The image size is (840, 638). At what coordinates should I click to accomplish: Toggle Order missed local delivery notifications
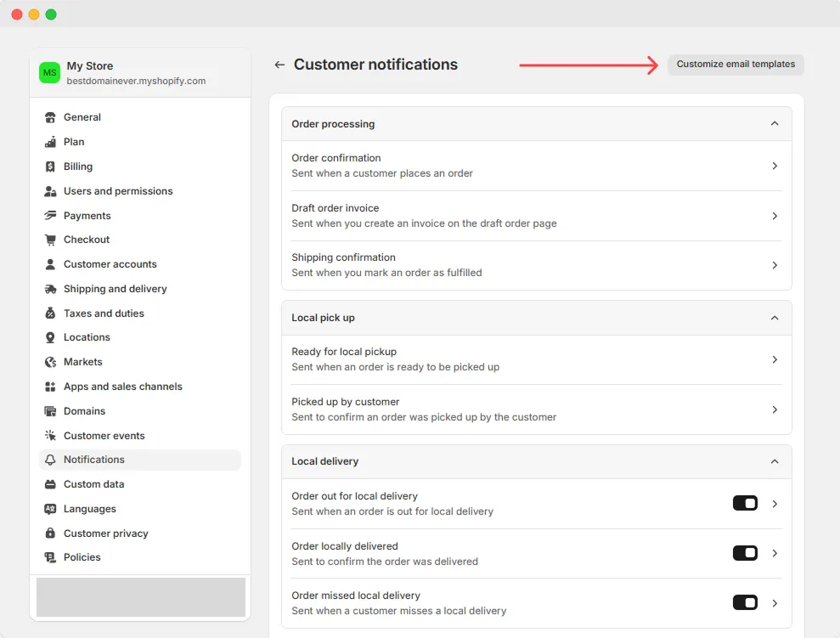coord(744,602)
